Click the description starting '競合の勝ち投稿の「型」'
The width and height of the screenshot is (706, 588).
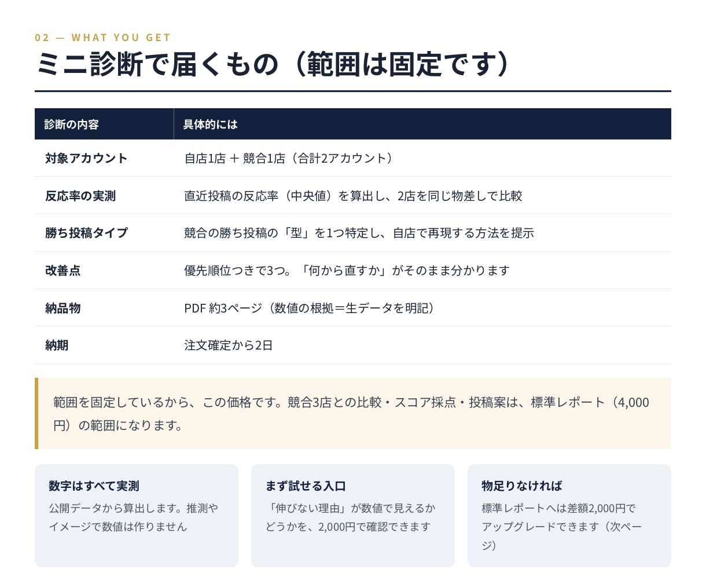[359, 233]
